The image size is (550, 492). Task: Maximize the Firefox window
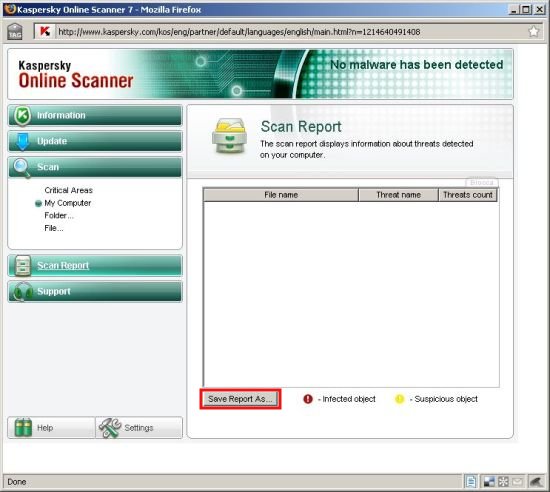click(526, 9)
